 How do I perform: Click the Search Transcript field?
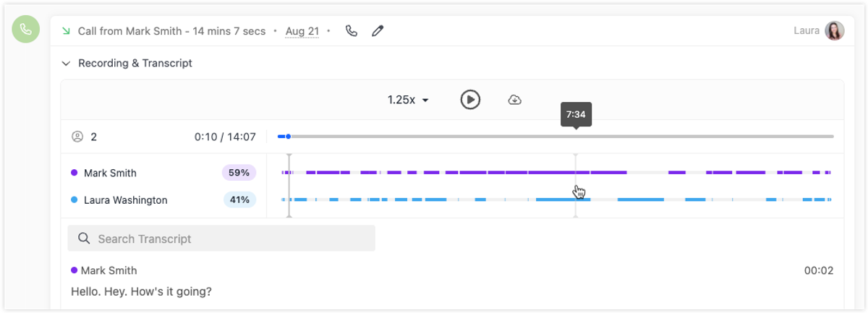(x=221, y=239)
